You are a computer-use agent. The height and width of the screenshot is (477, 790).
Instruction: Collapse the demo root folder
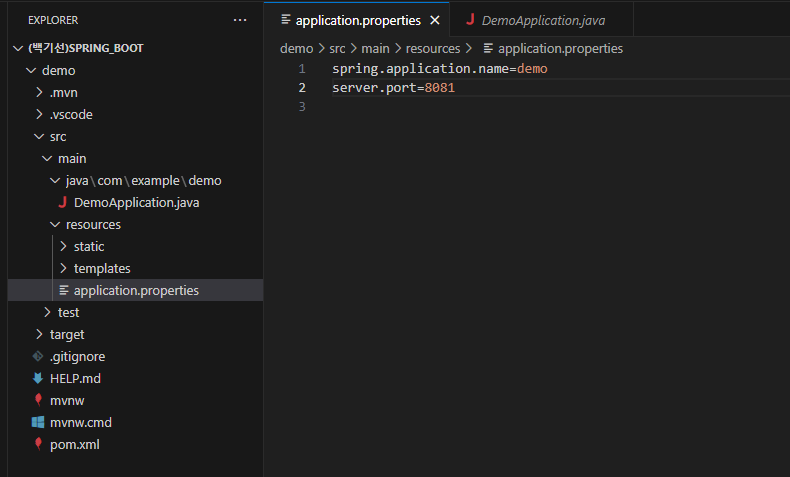tap(30, 71)
